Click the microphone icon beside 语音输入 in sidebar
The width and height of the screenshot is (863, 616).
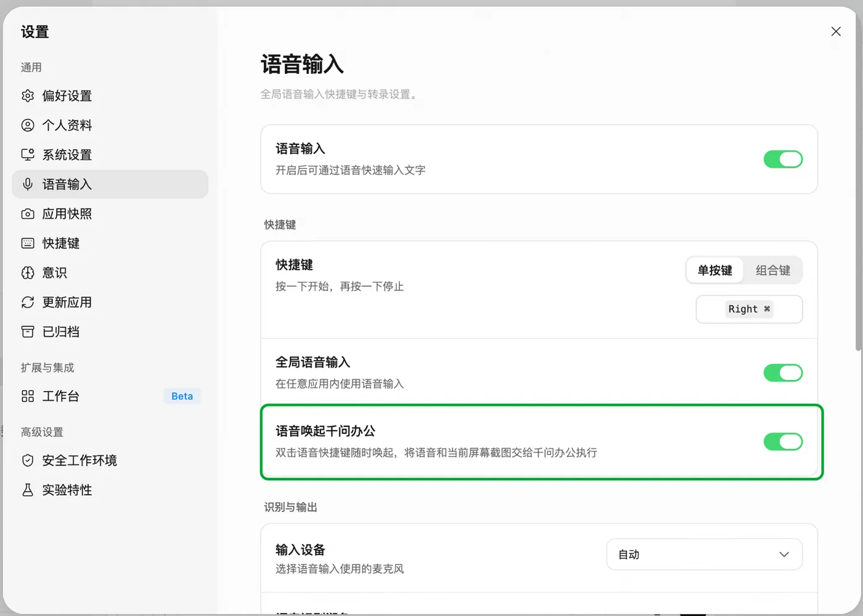coord(28,184)
